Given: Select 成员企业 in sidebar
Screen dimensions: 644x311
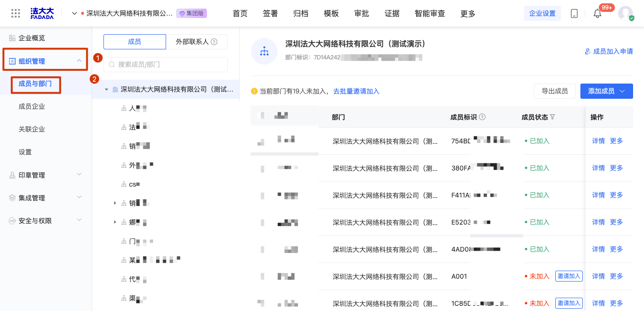Looking at the screenshot, I should pyautogui.click(x=32, y=106).
